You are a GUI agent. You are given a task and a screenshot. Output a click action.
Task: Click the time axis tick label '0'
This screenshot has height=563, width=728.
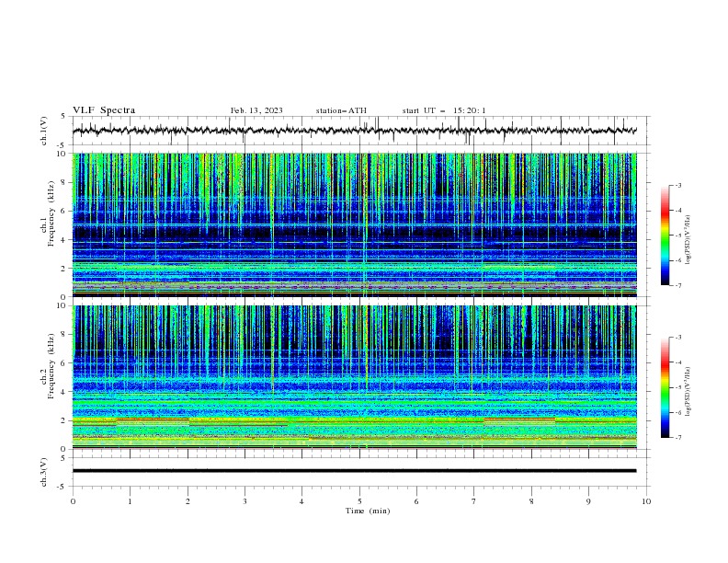pos(73,501)
